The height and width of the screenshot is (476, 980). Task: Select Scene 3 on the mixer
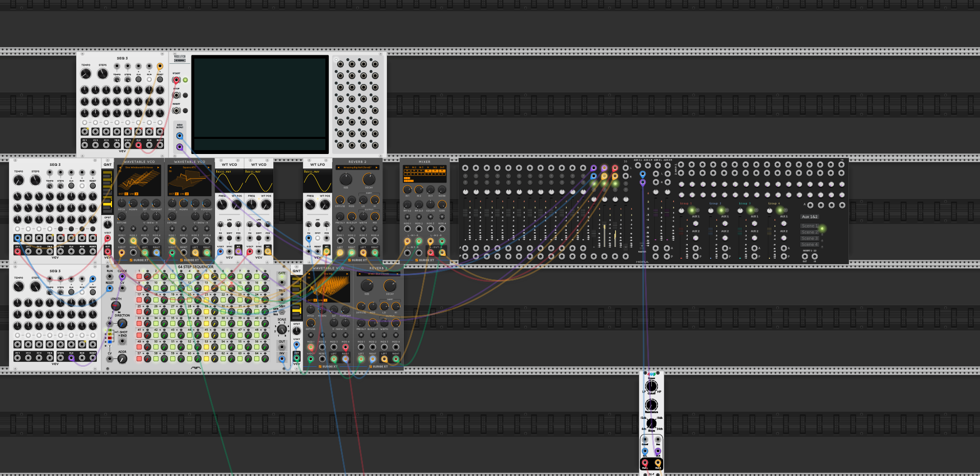[x=810, y=238]
